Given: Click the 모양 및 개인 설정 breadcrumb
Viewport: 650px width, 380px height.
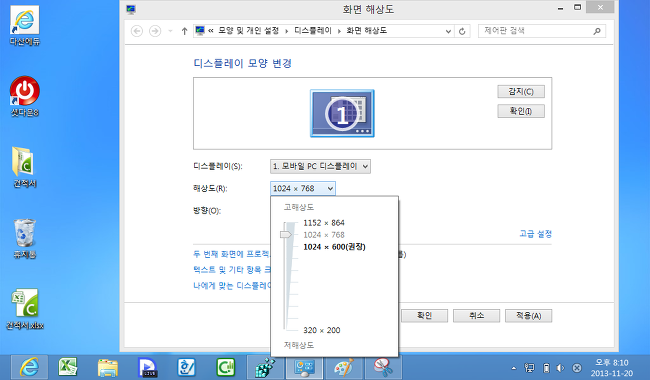Looking at the screenshot, I should click(248, 31).
